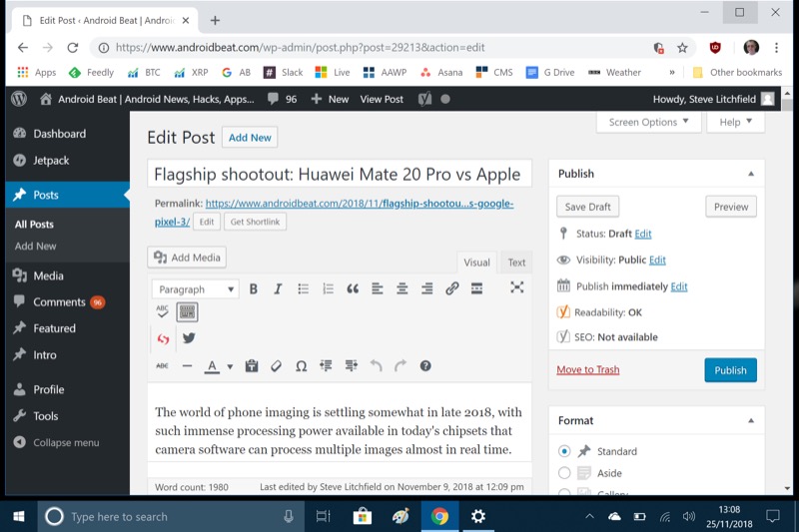This screenshot has height=532, width=799.
Task: Click Get Shortlink button
Action: [255, 222]
